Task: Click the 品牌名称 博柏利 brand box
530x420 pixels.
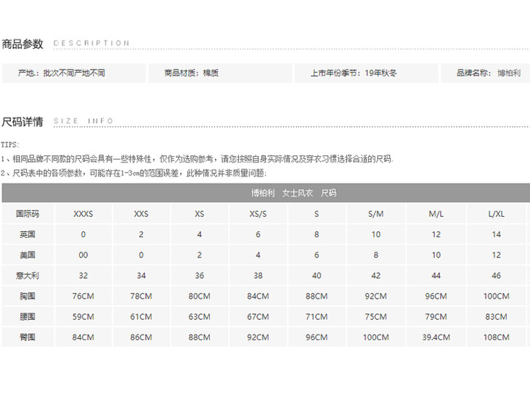Action: [x=486, y=73]
